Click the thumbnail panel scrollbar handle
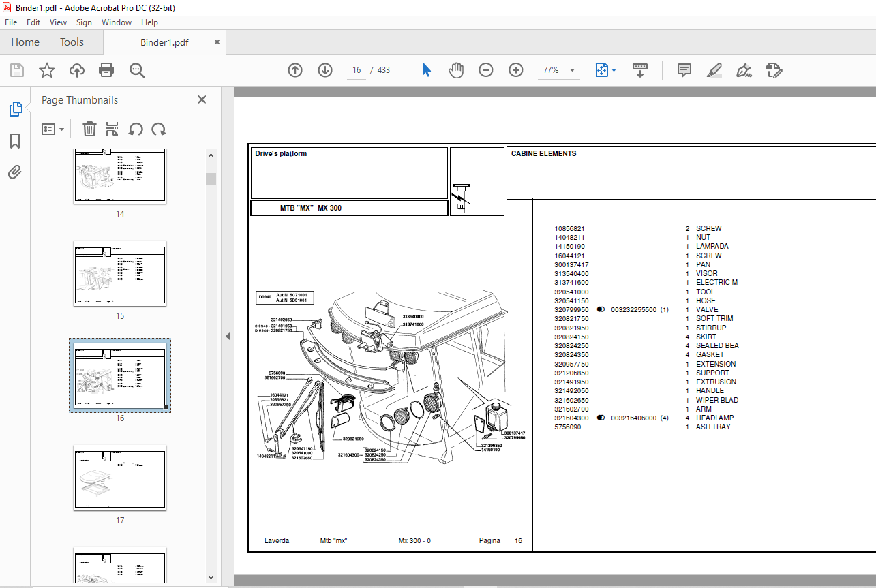876x588 pixels. click(x=211, y=179)
